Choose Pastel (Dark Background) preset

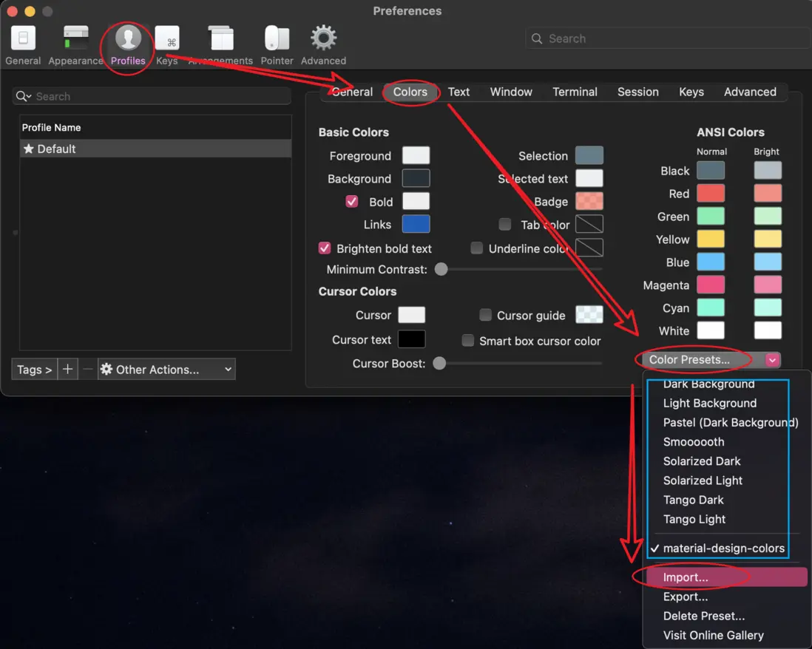pyautogui.click(x=726, y=422)
